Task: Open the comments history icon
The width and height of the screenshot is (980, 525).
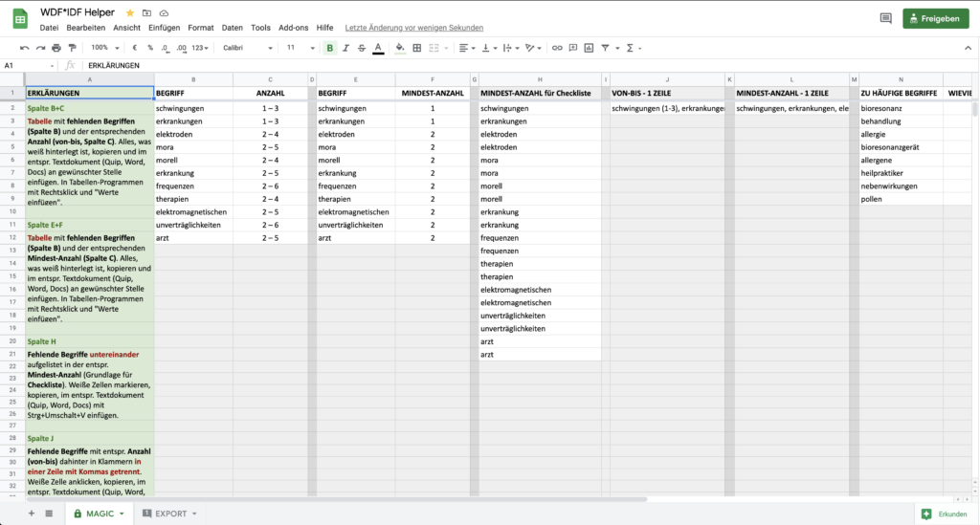Action: (x=885, y=18)
